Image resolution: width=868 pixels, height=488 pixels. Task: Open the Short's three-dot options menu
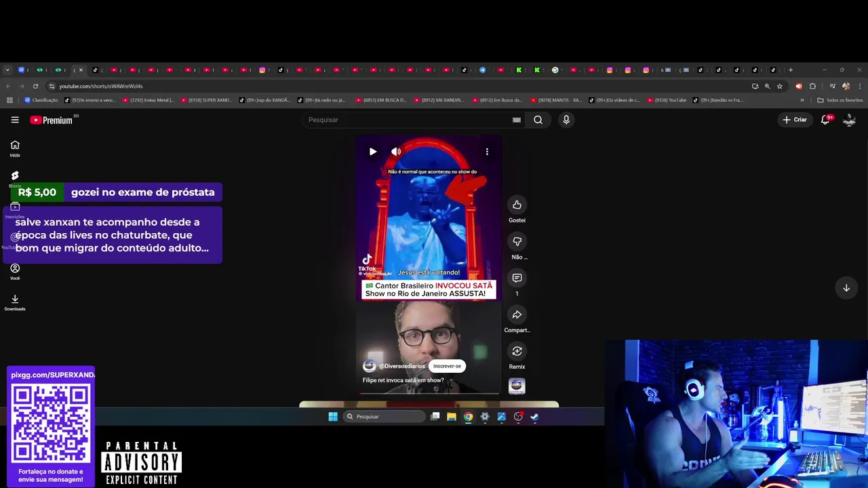point(487,152)
